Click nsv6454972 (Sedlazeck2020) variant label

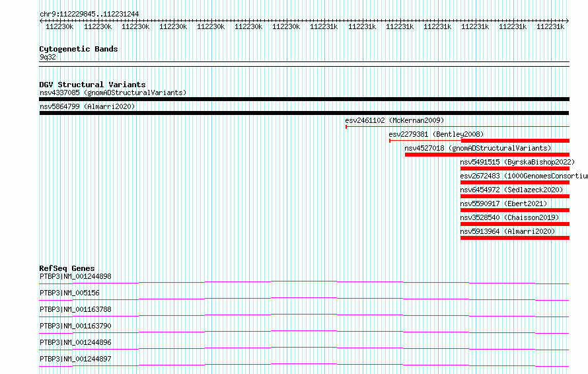pyautogui.click(x=511, y=190)
